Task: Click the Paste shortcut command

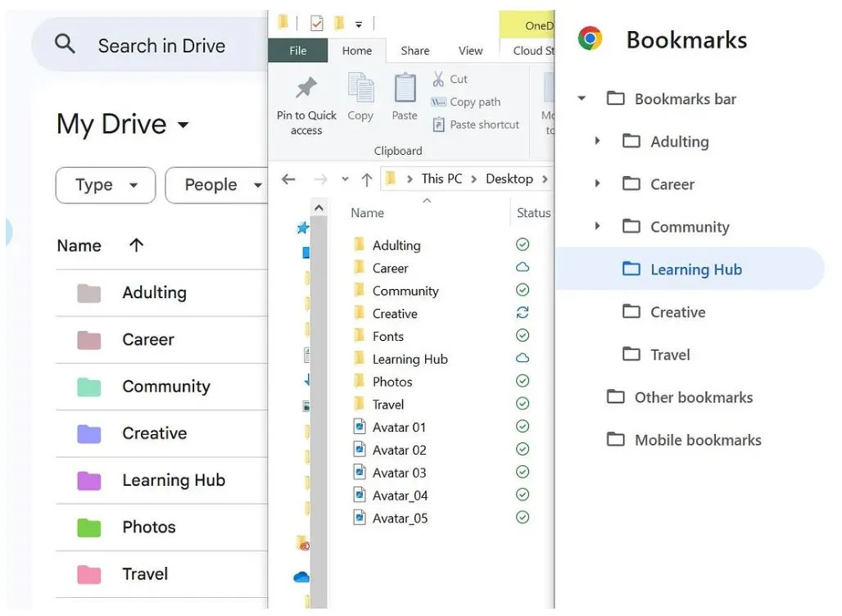Action: (x=476, y=125)
